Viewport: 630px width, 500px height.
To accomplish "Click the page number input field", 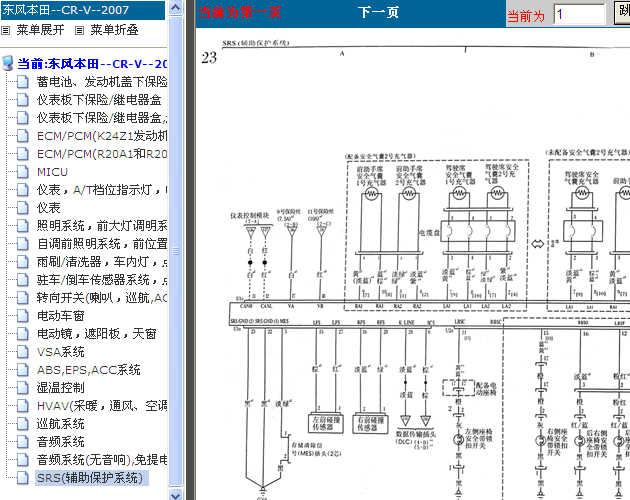I will coord(579,14).
